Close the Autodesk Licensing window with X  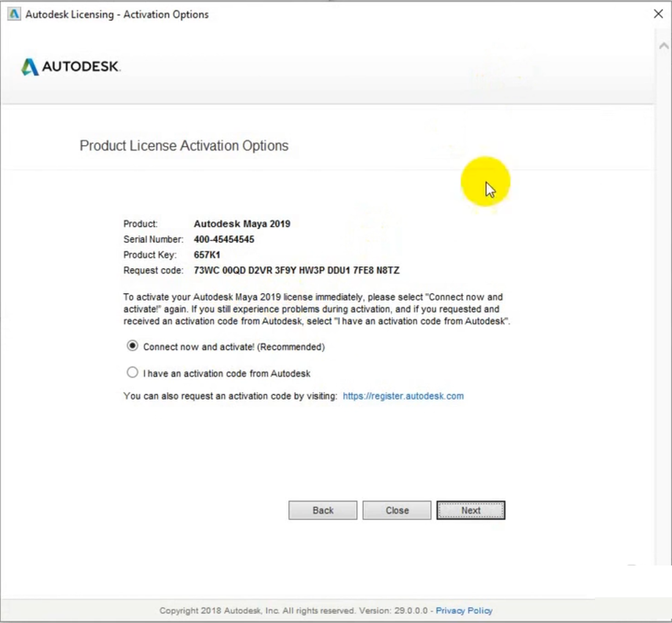658,14
